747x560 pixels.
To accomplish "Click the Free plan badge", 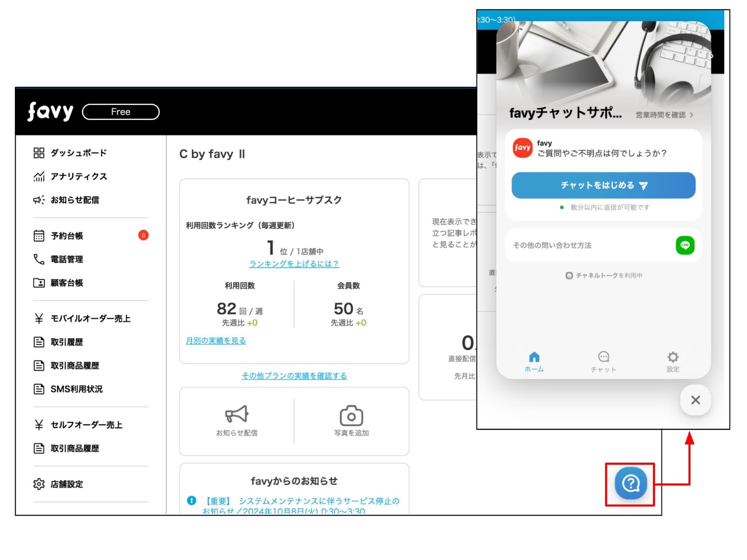I will 121,112.
